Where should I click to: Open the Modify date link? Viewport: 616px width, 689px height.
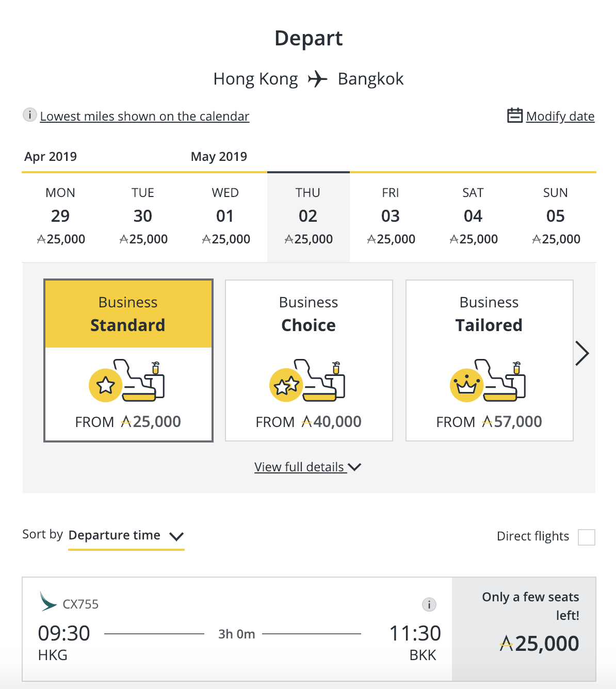tap(560, 116)
